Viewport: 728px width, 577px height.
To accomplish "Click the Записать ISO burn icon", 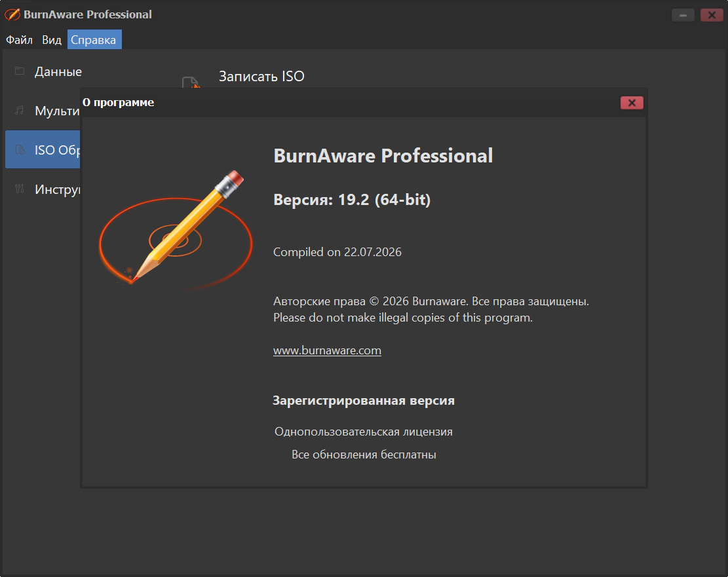I will point(191,82).
